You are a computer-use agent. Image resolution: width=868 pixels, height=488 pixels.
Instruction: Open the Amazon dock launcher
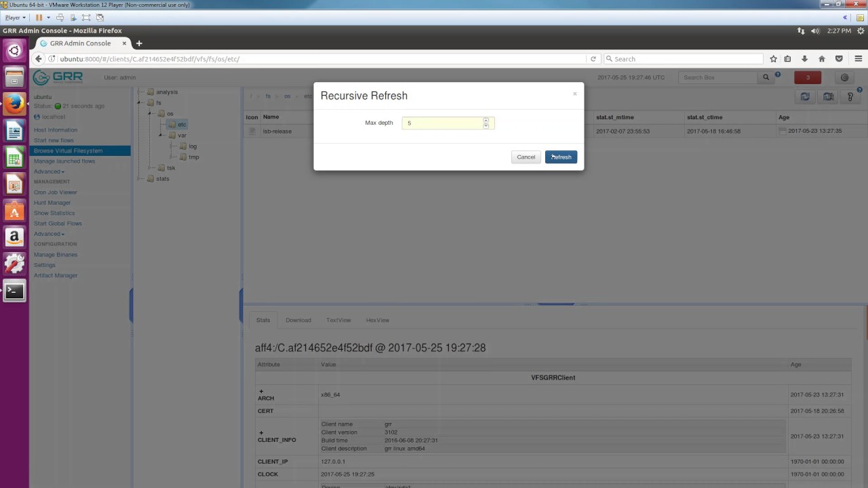pyautogui.click(x=14, y=237)
